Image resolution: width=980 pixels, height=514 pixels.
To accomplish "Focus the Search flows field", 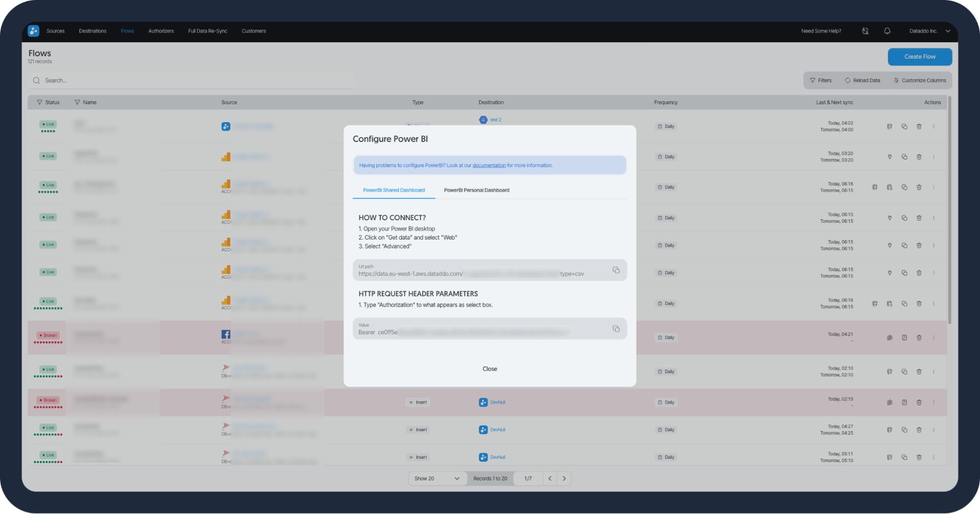I will click(x=191, y=80).
